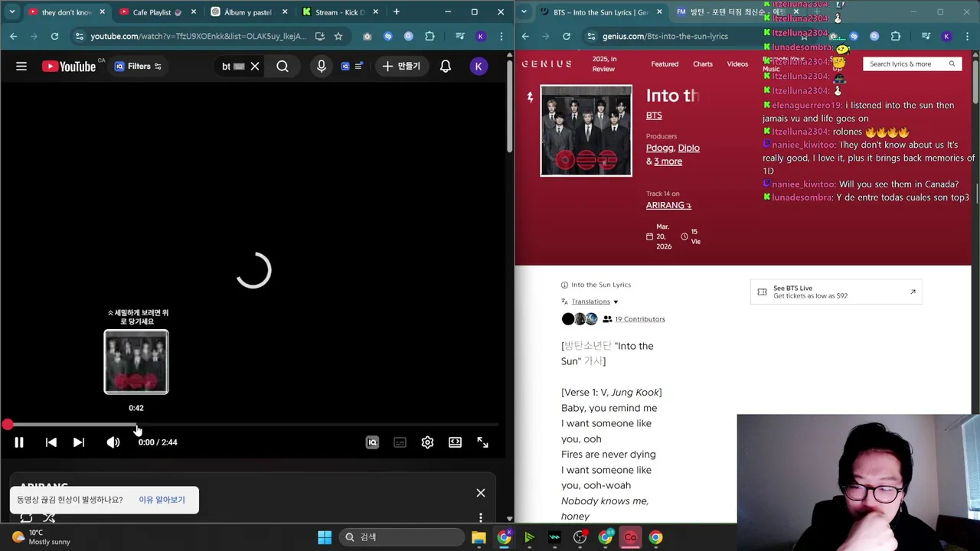980x551 pixels.
Task: Toggle playlist shuffle
Action: 49,518
